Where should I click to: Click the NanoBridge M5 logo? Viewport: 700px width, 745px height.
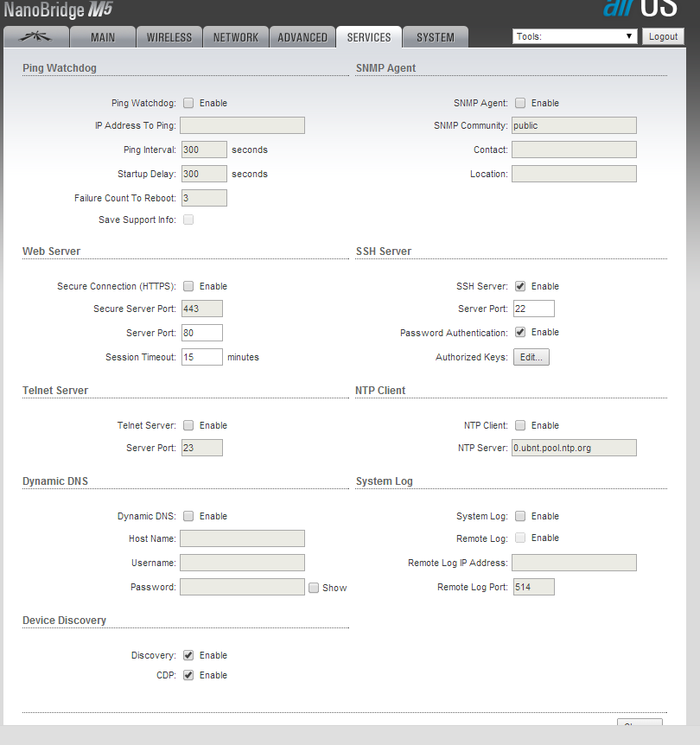pyautogui.click(x=59, y=10)
